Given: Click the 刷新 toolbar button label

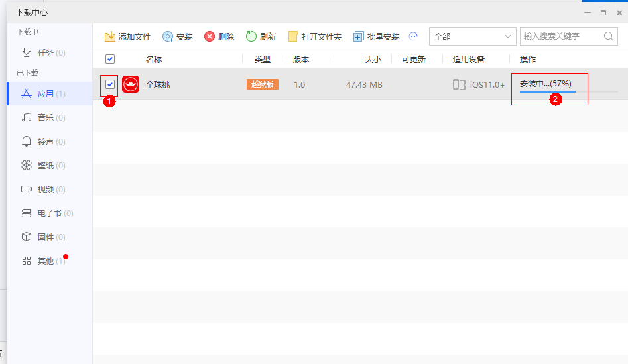Looking at the screenshot, I should [x=267, y=37].
